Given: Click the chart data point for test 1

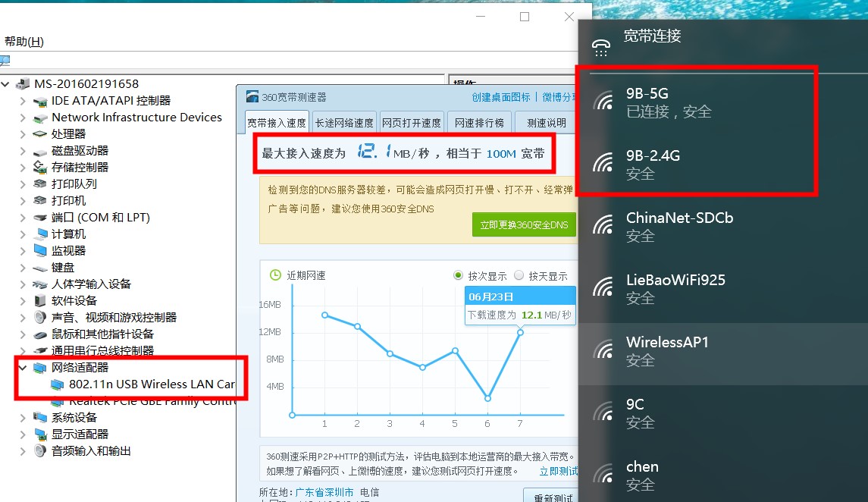Looking at the screenshot, I should tap(325, 315).
